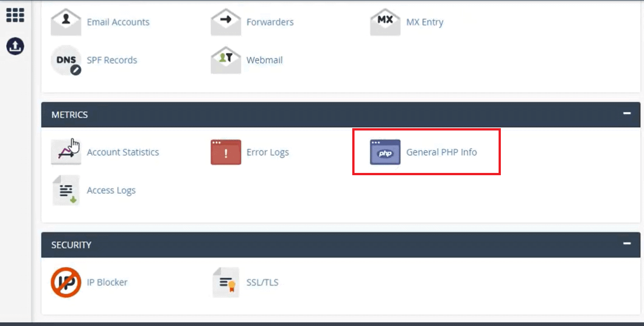The width and height of the screenshot is (644, 326).
Task: Collapse the Metrics section
Action: (x=627, y=113)
